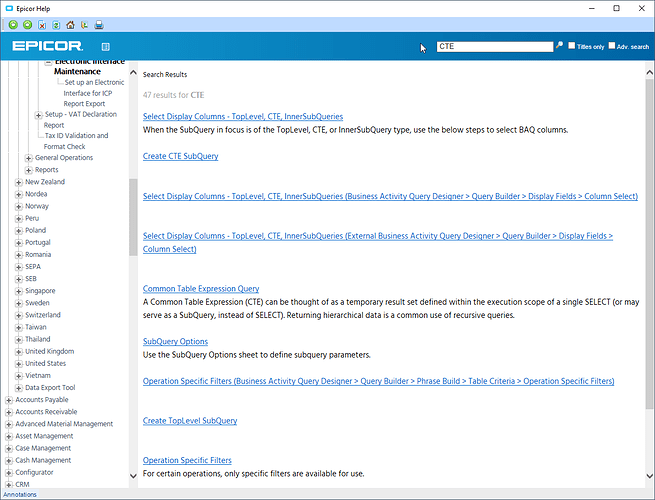The width and height of the screenshot is (655, 500).
Task: Expand the Setup - VAT Declaration Report node
Action: point(38,115)
